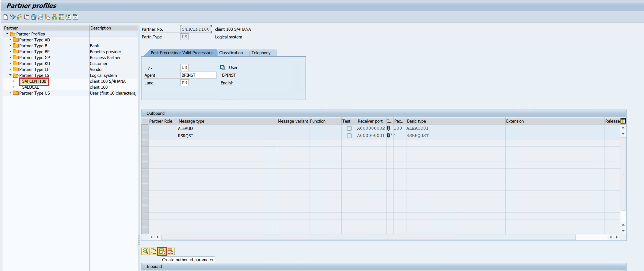This screenshot has width=644, height=271.
Task: Expand the Partner Type BP node
Action: pyautogui.click(x=10, y=52)
